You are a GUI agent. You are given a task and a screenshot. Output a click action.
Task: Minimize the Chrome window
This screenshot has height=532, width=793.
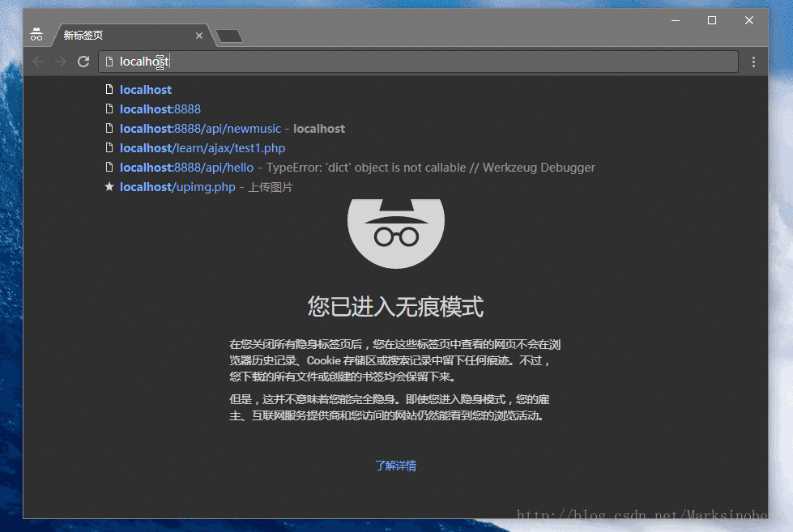[676, 20]
